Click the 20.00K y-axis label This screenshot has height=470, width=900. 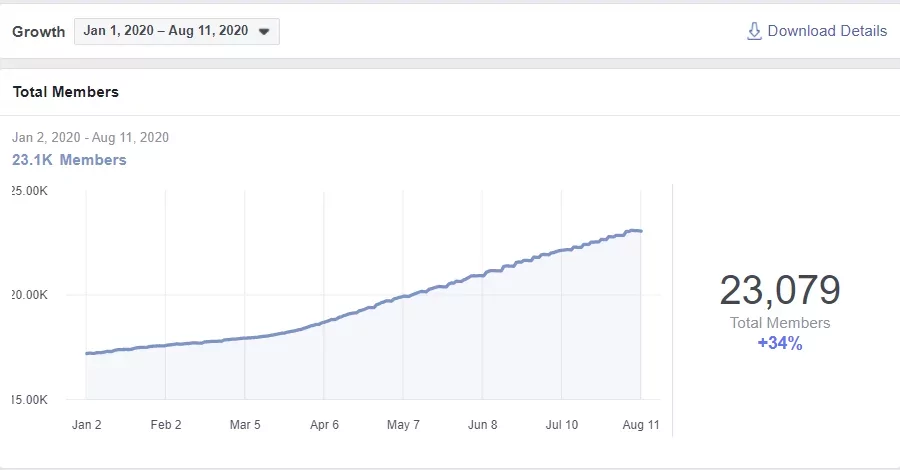29,295
